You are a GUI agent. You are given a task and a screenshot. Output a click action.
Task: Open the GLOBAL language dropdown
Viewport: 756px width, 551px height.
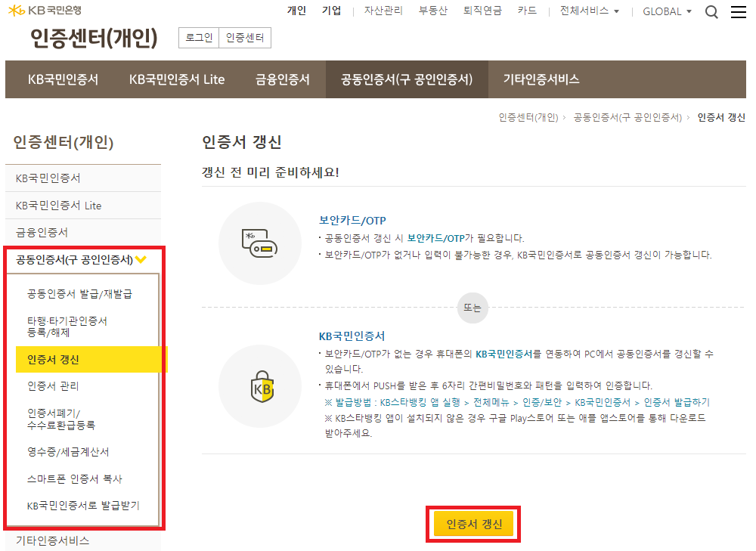[667, 11]
